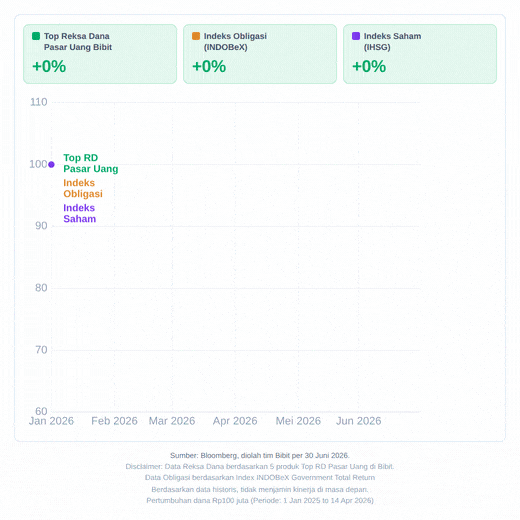The height and width of the screenshot is (520, 520).
Task: Click the purple Indeks Saham swatch
Action: 356,36
